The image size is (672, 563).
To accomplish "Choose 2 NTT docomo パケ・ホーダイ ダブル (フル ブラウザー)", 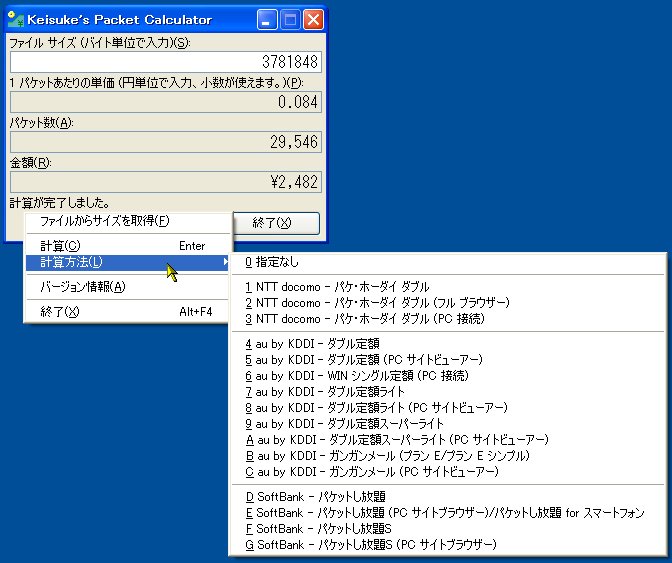I will (x=448, y=303).
